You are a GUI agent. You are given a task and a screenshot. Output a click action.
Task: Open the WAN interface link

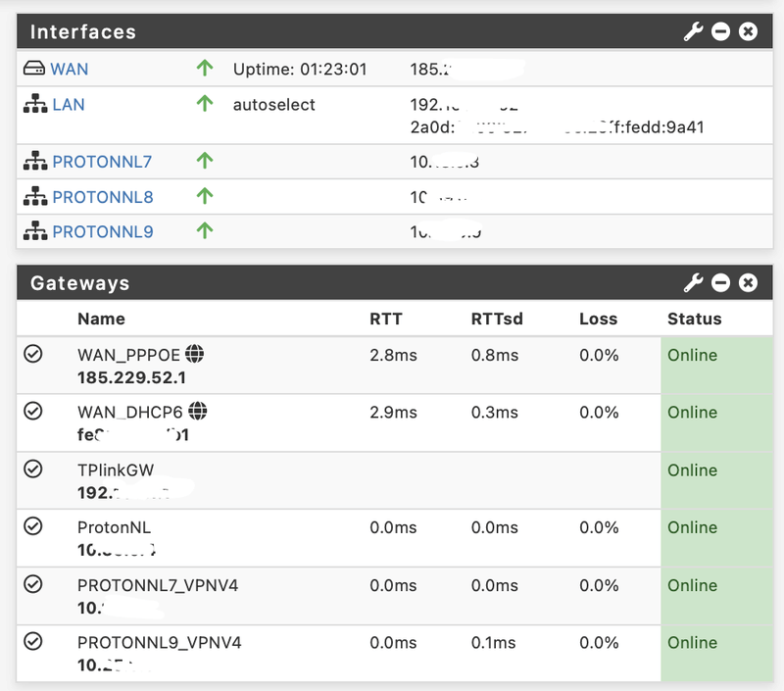pyautogui.click(x=69, y=70)
